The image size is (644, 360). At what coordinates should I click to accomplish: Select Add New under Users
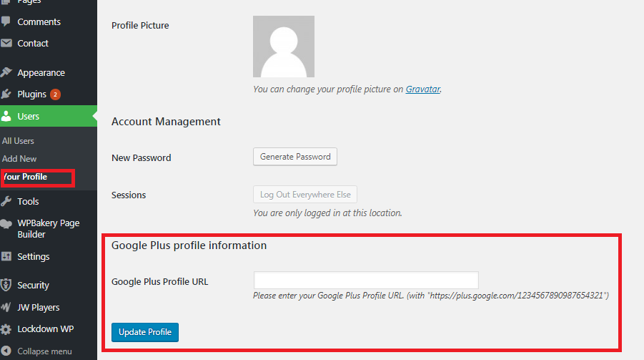[x=19, y=159]
